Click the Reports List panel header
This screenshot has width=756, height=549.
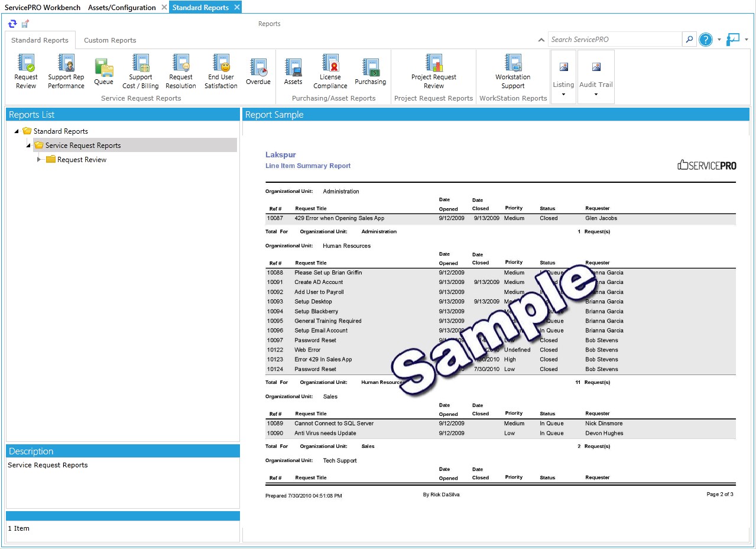pyautogui.click(x=123, y=115)
